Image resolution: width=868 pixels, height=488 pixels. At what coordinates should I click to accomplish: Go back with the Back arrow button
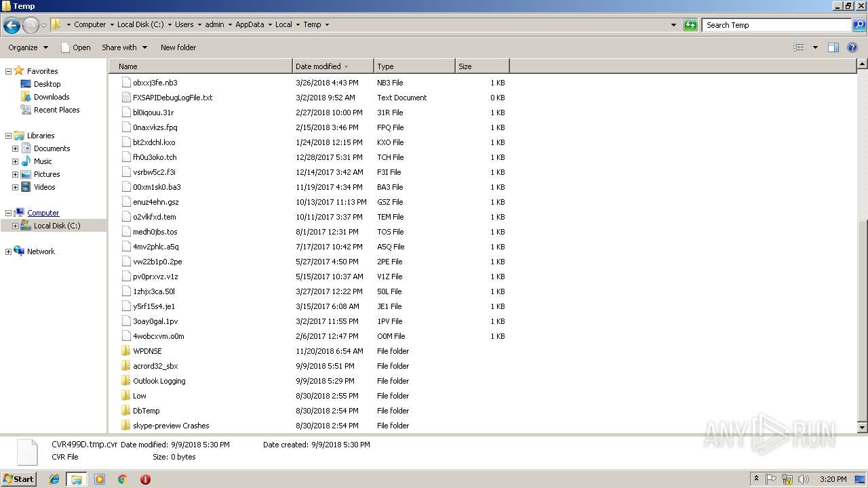coord(12,26)
